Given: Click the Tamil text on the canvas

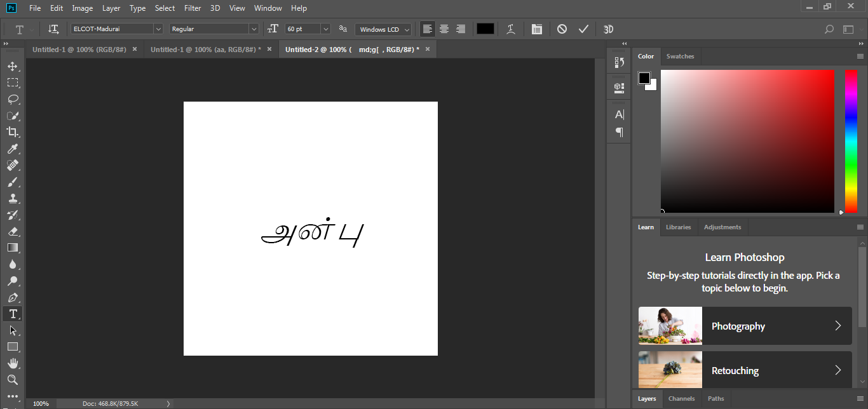Looking at the screenshot, I should click(313, 233).
